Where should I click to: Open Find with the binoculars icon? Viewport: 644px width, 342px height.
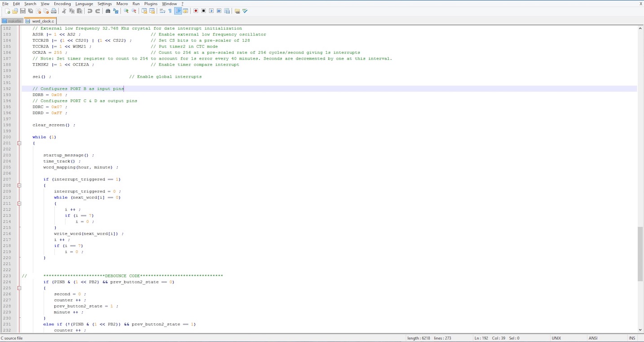[108, 11]
